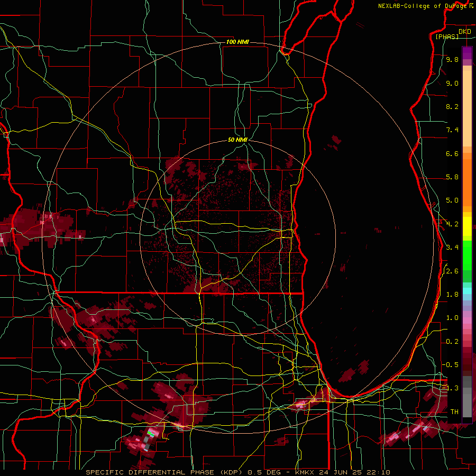Click the NEXLAB-College of DuPage title text
This screenshot has width=476, height=476.
422,6
